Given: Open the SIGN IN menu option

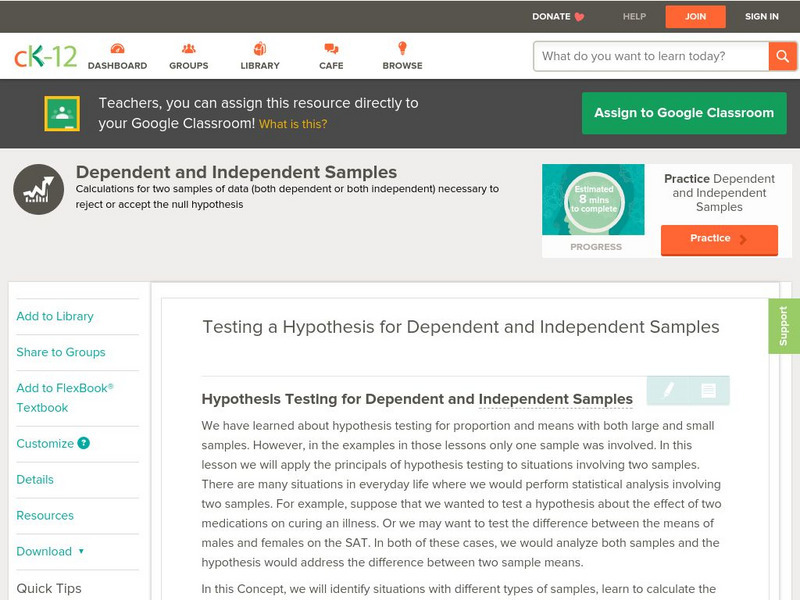Looking at the screenshot, I should coord(761,16).
